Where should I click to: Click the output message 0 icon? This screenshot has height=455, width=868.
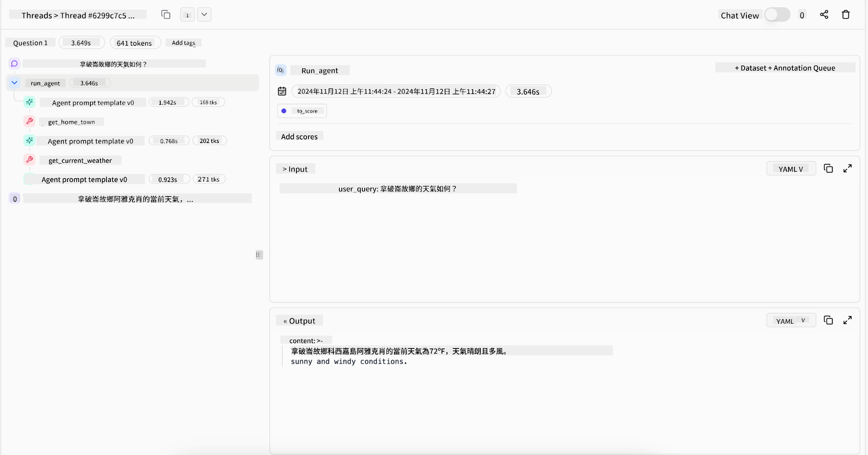tap(14, 199)
